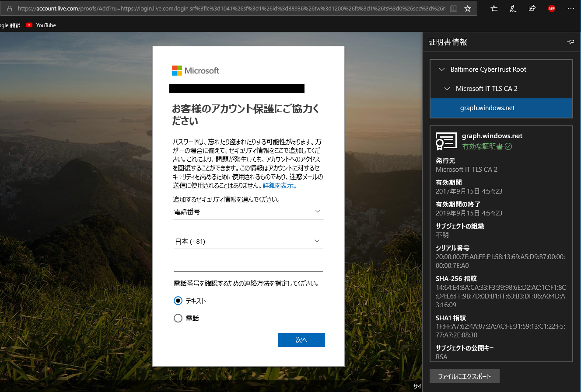Click the SHA1 指紋 fingerprint value
The image size is (581, 392).
point(500,331)
